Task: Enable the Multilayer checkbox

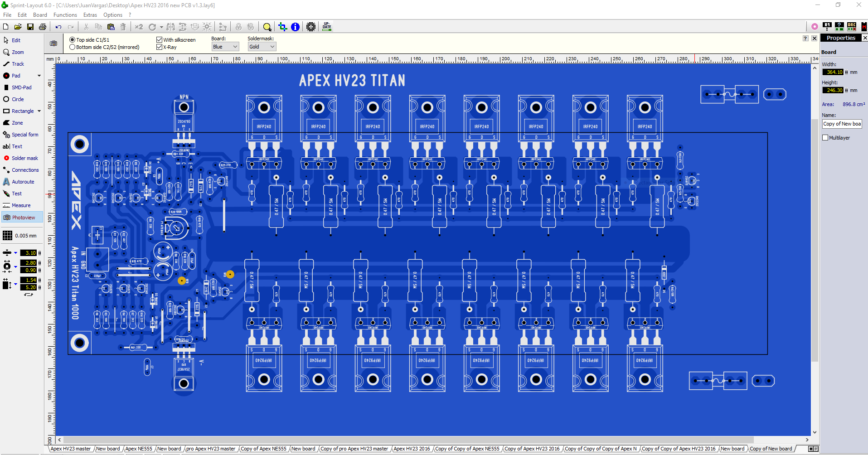Action: (x=825, y=138)
